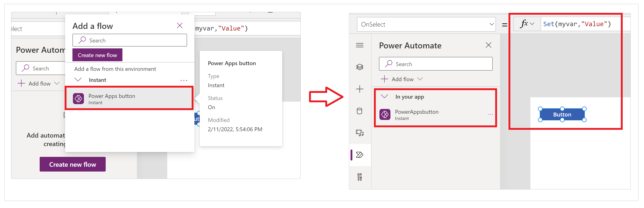Open the Data cylinder icon

[359, 111]
